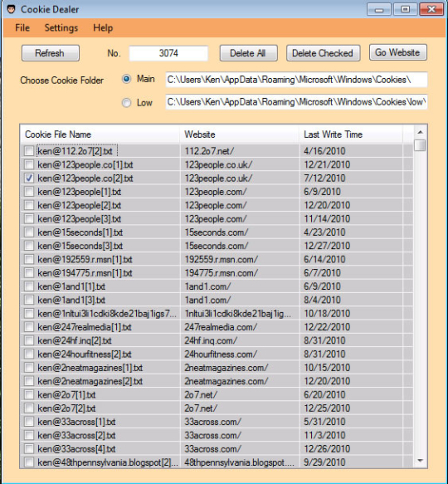This screenshot has width=448, height=484.
Task: Check the box for ken@112.2o7[2].txt
Action: (x=29, y=151)
